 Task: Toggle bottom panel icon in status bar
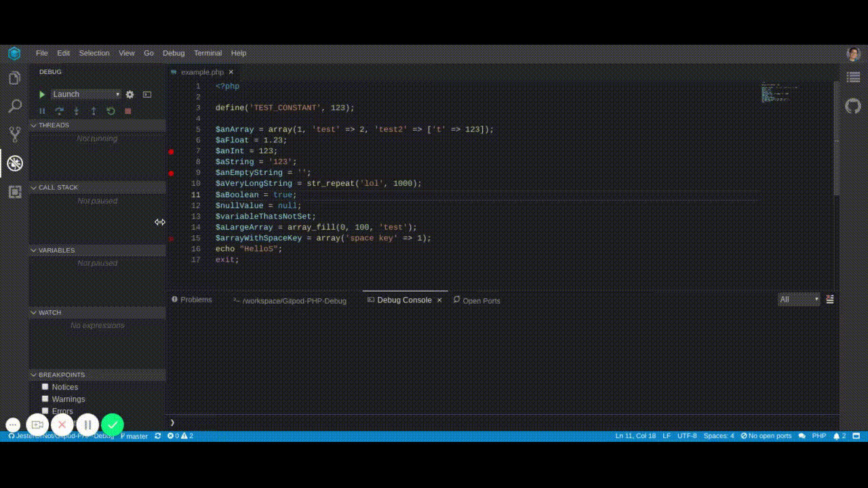856,436
